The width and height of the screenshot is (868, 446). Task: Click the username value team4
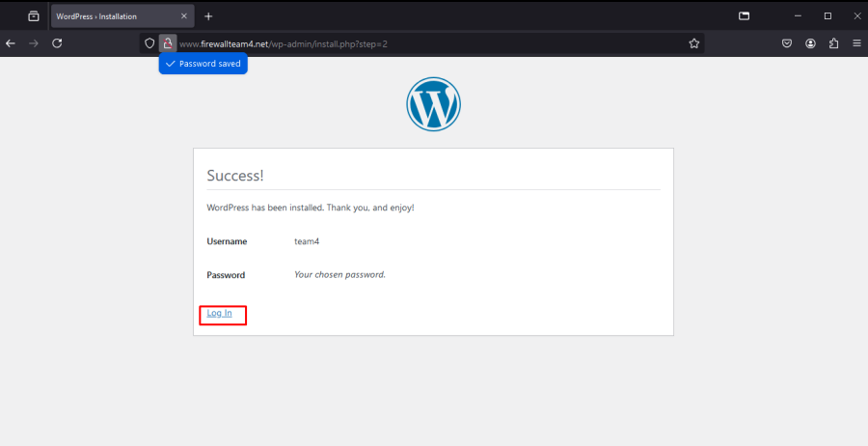(307, 241)
